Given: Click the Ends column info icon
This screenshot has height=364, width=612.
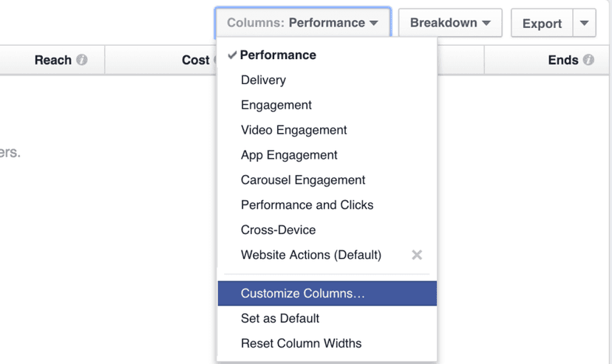Looking at the screenshot, I should click(588, 60).
